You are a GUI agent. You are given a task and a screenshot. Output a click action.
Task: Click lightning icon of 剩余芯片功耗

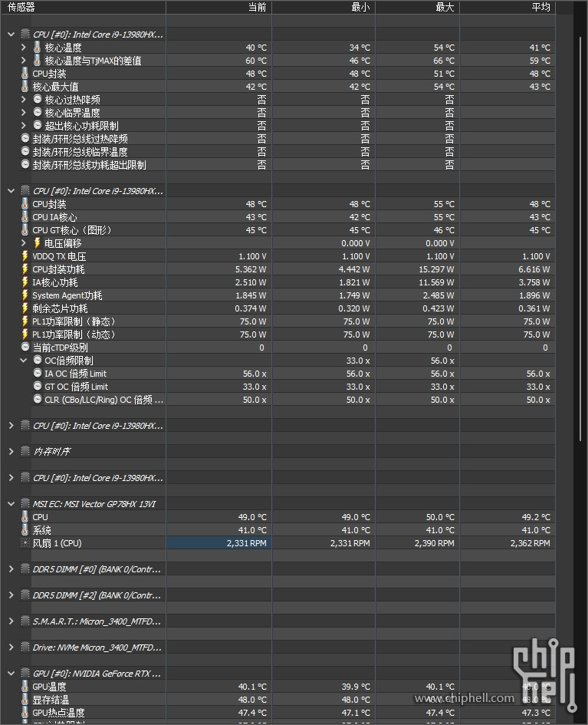(25, 308)
